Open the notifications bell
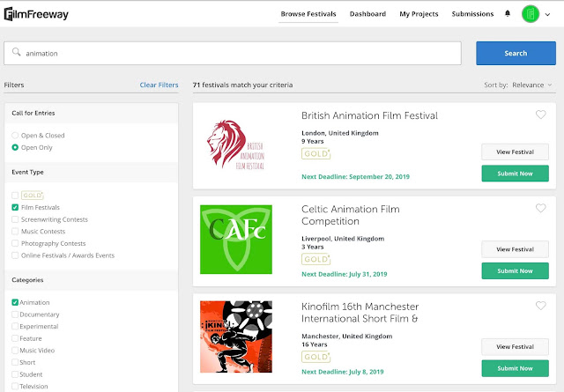564x392 pixels. click(507, 14)
